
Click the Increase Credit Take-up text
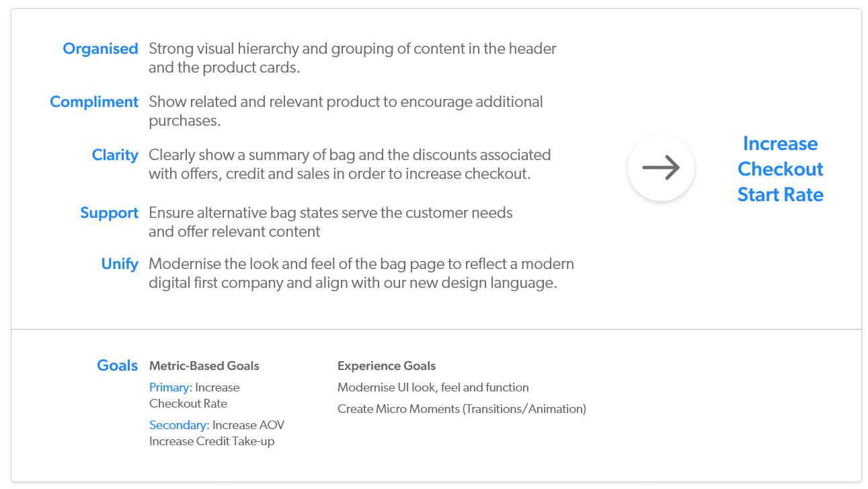[x=212, y=441]
